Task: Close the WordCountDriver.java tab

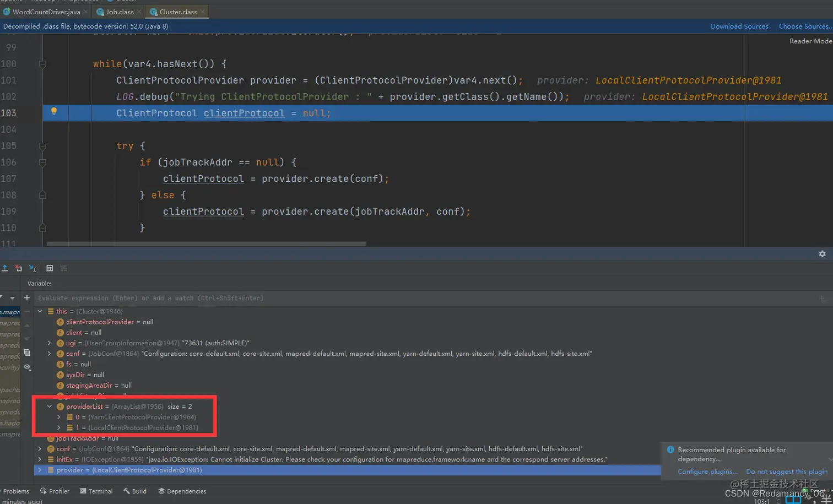Action: (85, 12)
